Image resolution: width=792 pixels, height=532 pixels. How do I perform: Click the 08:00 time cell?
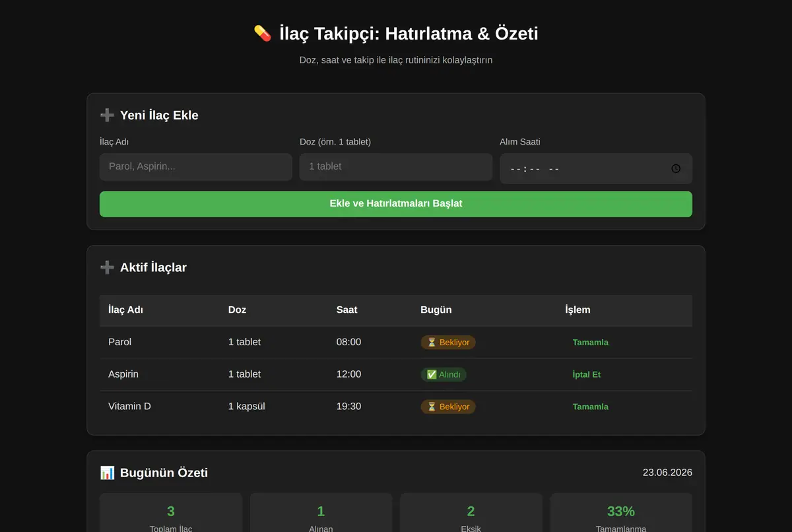click(348, 342)
